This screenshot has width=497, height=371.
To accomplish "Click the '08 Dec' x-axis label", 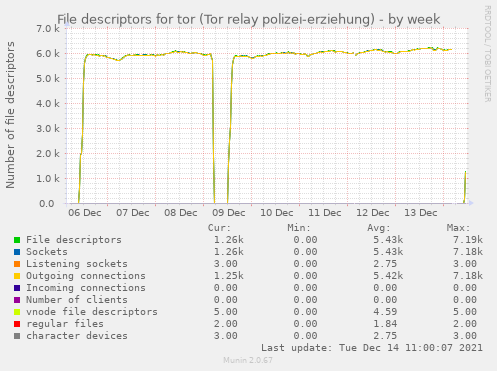I will tap(181, 213).
